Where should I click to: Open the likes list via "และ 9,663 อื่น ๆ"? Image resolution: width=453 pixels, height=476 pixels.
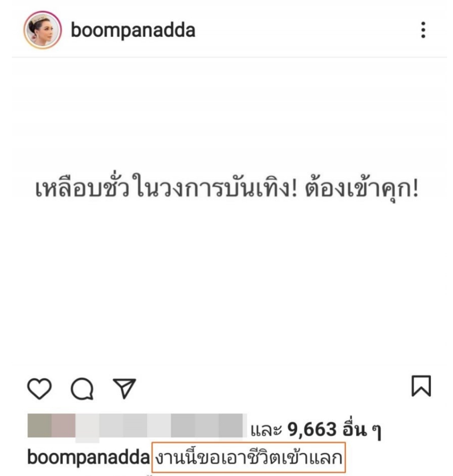[316, 429]
